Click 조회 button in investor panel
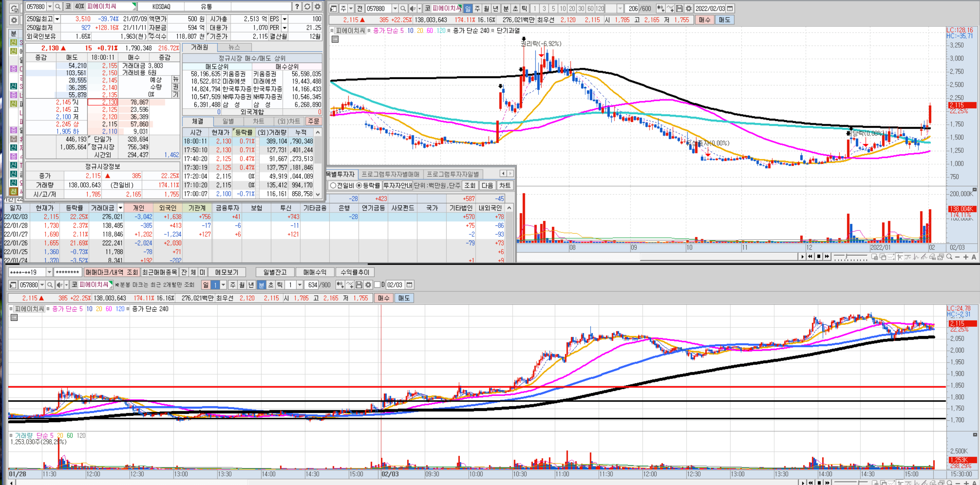The width and height of the screenshot is (980, 485). (x=470, y=186)
